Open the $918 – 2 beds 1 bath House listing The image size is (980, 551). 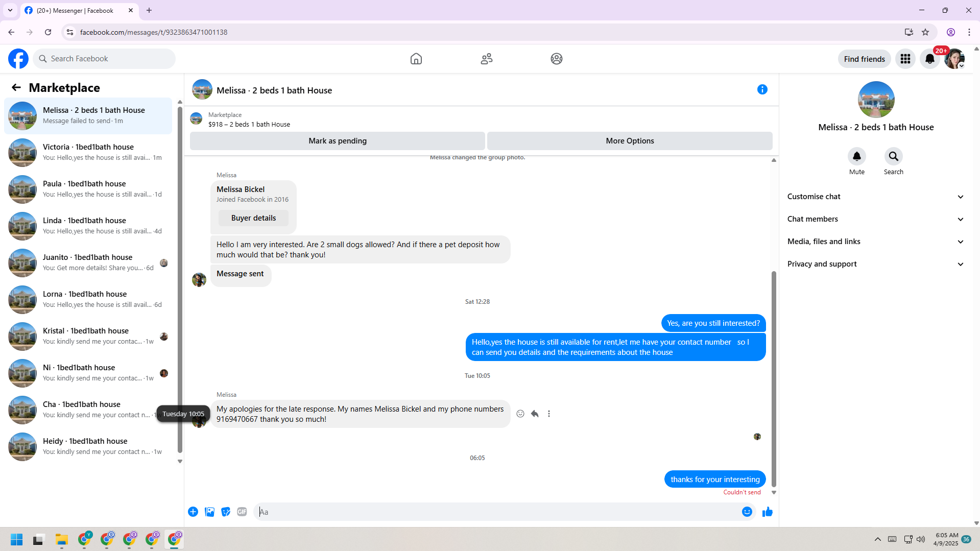click(249, 124)
